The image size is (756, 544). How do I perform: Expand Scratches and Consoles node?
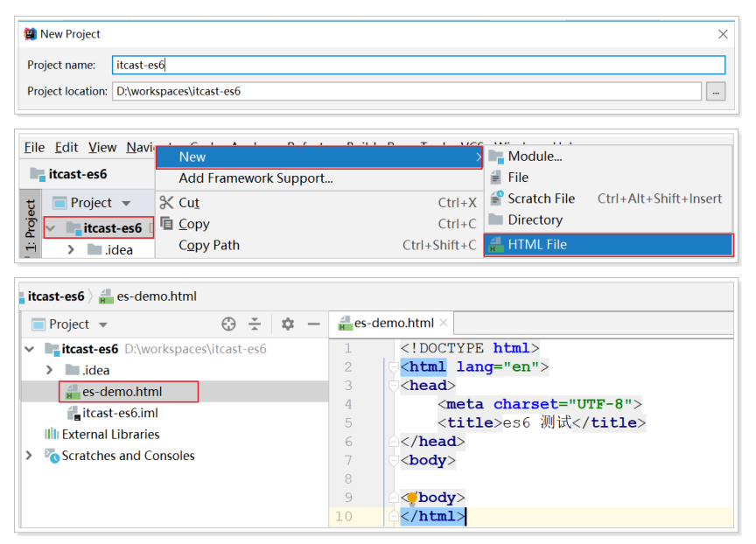29,456
